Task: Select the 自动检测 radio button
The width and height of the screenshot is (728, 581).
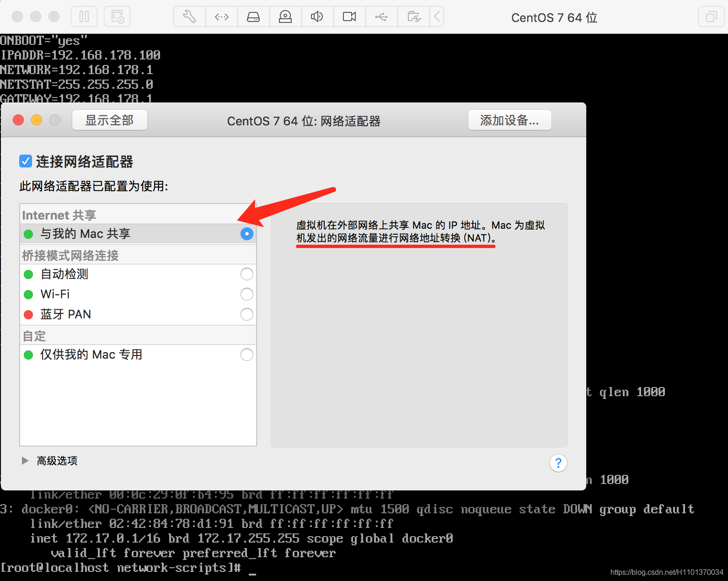Action: click(246, 274)
